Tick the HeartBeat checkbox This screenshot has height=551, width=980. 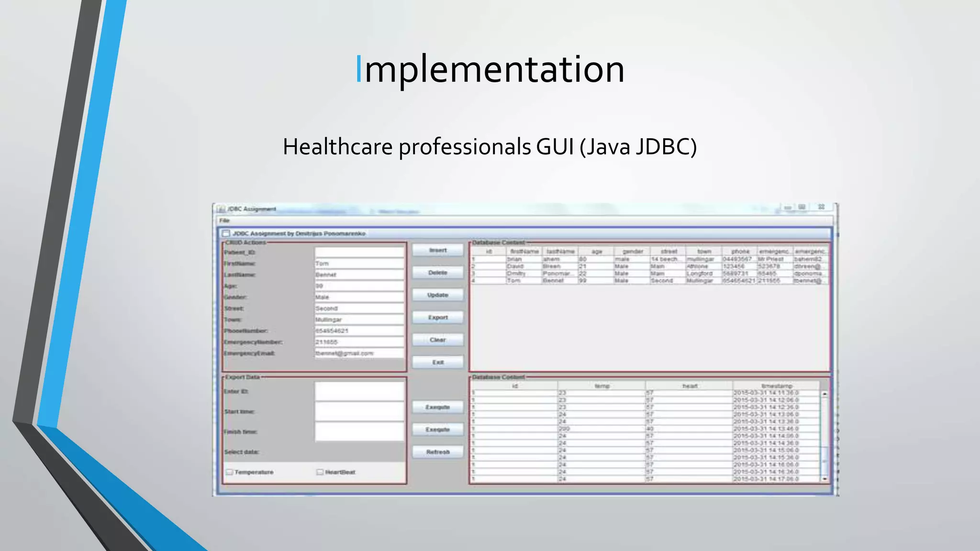[320, 472]
